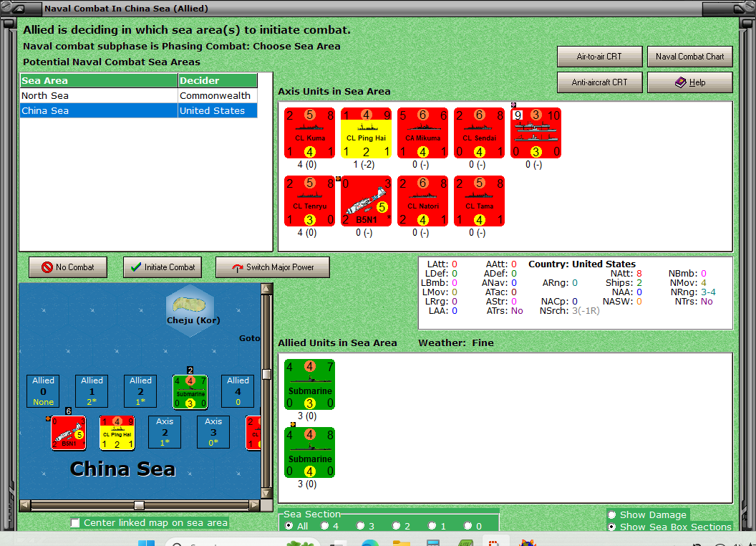Select the B5N1 aircraft in Axis units list
The width and height of the screenshot is (756, 546).
pos(366,201)
